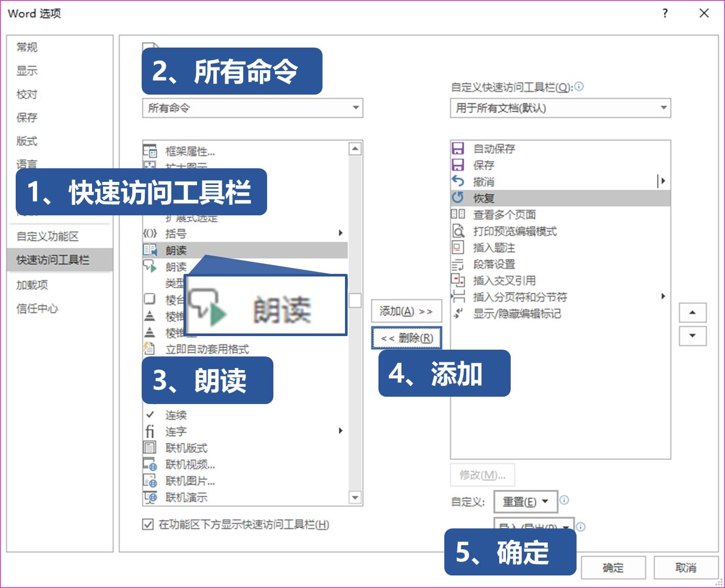Image resolution: width=725 pixels, height=588 pixels.
Task: Expand the 插入分页符和分节符 submenu arrow
Action: tap(664, 297)
